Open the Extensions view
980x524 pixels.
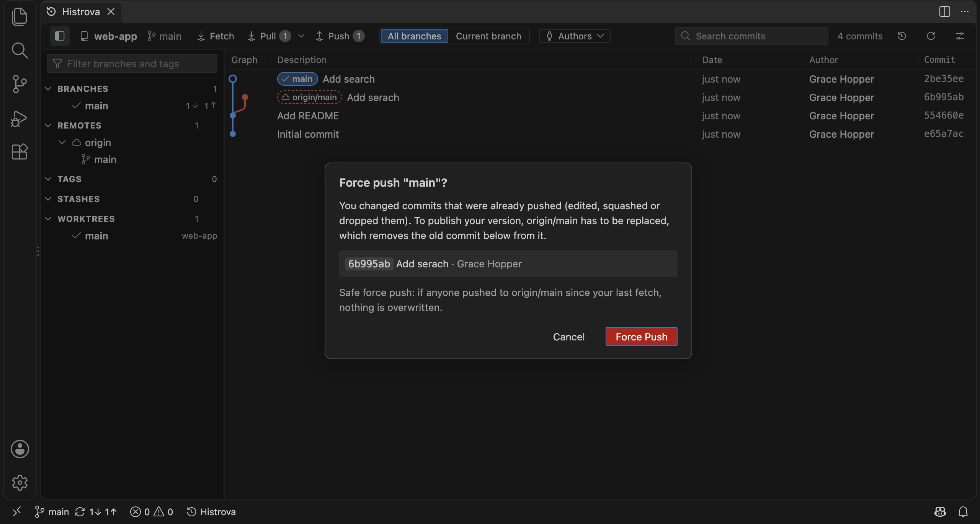click(x=20, y=152)
